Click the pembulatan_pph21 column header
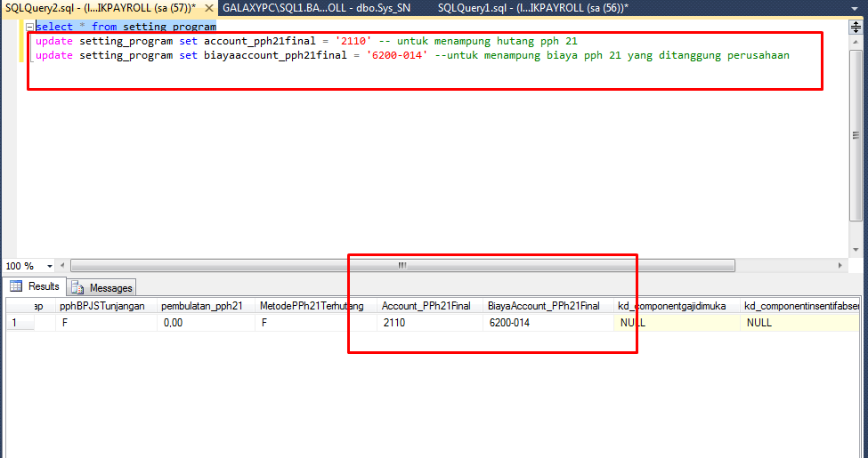868x458 pixels. click(x=203, y=306)
